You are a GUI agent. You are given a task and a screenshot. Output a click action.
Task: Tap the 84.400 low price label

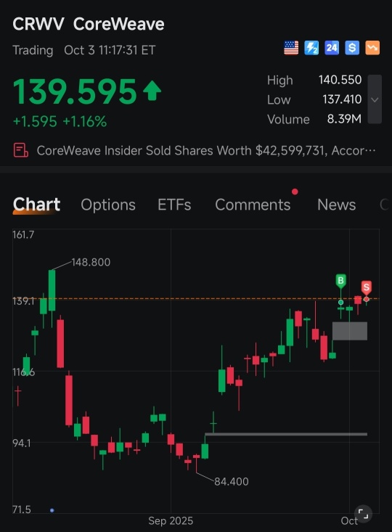(x=232, y=481)
